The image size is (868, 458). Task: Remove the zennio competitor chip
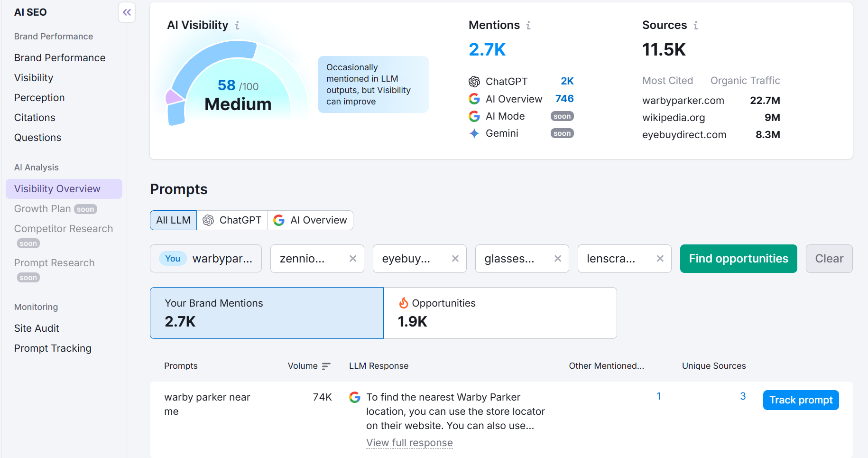tap(352, 259)
